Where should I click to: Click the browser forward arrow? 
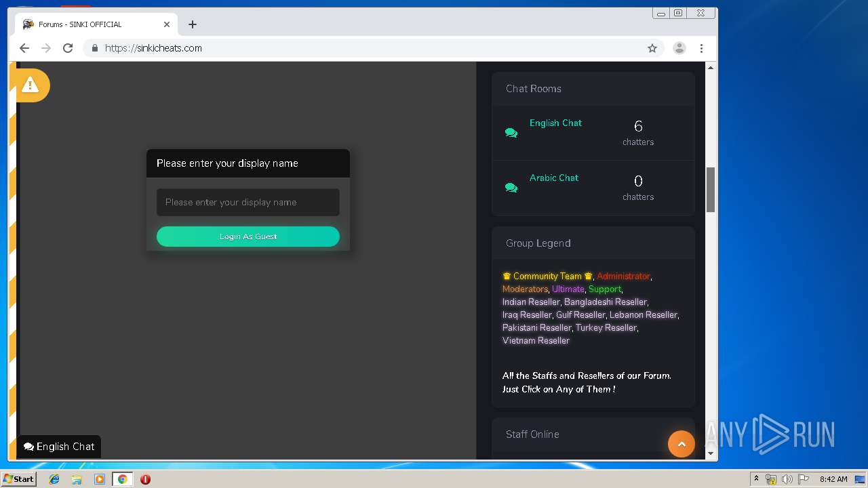coord(46,48)
